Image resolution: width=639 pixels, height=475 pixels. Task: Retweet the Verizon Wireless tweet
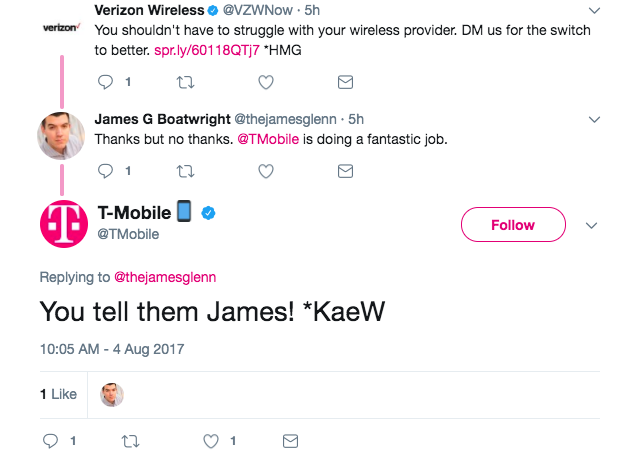185,83
